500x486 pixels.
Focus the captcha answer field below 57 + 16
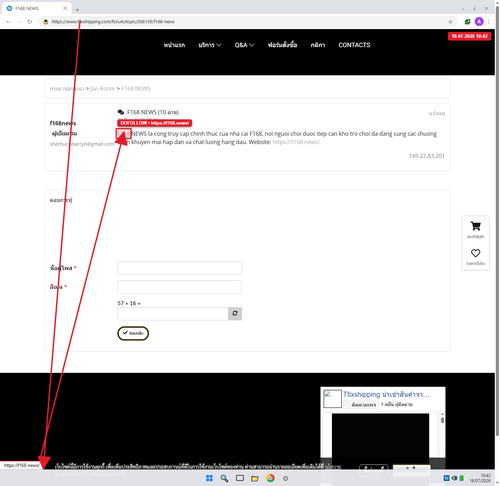point(173,314)
